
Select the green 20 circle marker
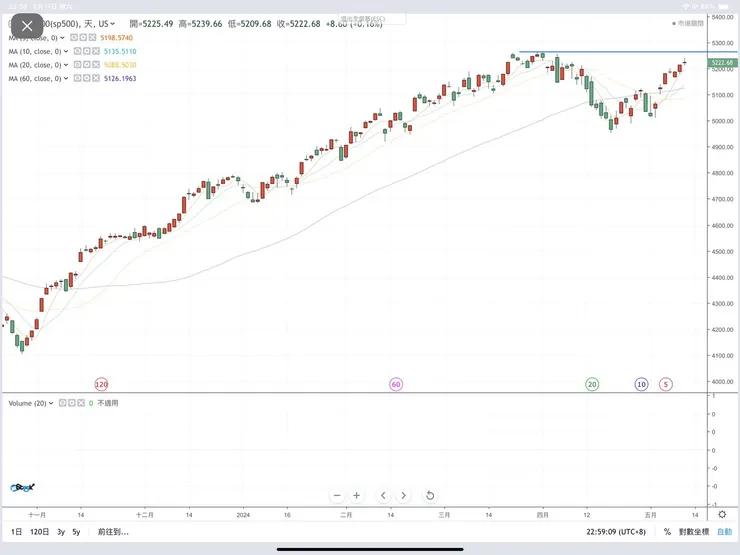pyautogui.click(x=592, y=384)
